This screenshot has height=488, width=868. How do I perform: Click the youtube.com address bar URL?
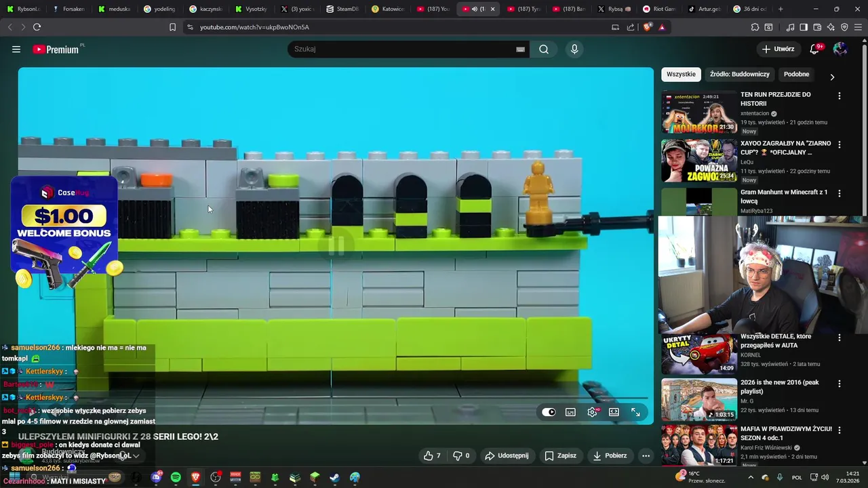coord(254,27)
